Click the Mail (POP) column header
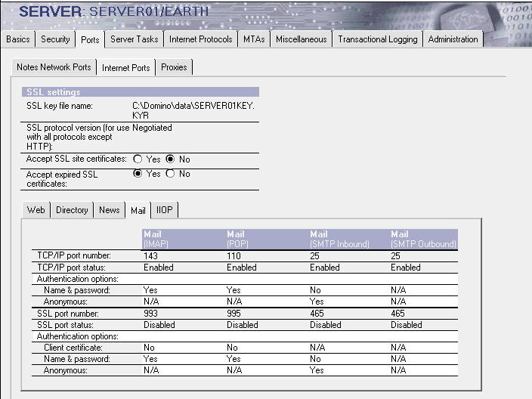The height and width of the screenshot is (399, 532). click(267, 240)
